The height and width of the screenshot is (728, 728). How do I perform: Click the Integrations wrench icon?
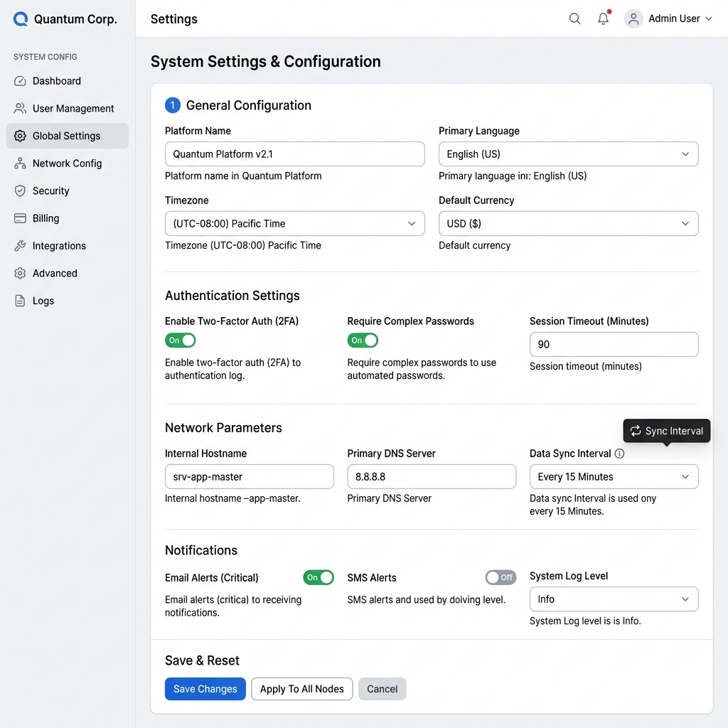coord(20,245)
